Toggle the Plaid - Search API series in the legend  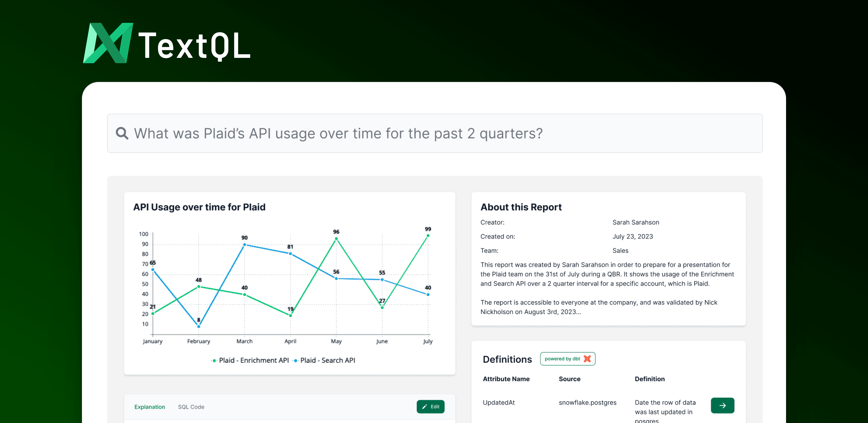pyautogui.click(x=327, y=360)
